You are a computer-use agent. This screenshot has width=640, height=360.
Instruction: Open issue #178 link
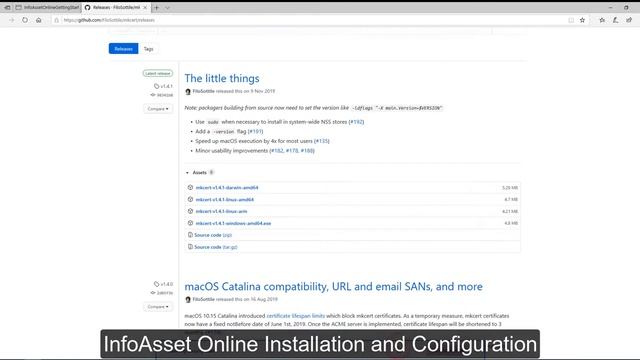tap(292, 151)
